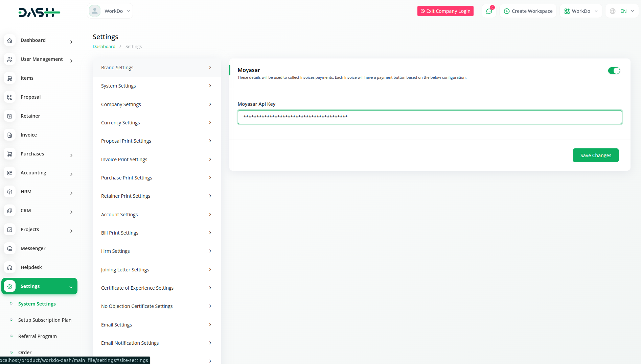
Task: Expand the Projects submenu arrow
Action: pyautogui.click(x=71, y=231)
